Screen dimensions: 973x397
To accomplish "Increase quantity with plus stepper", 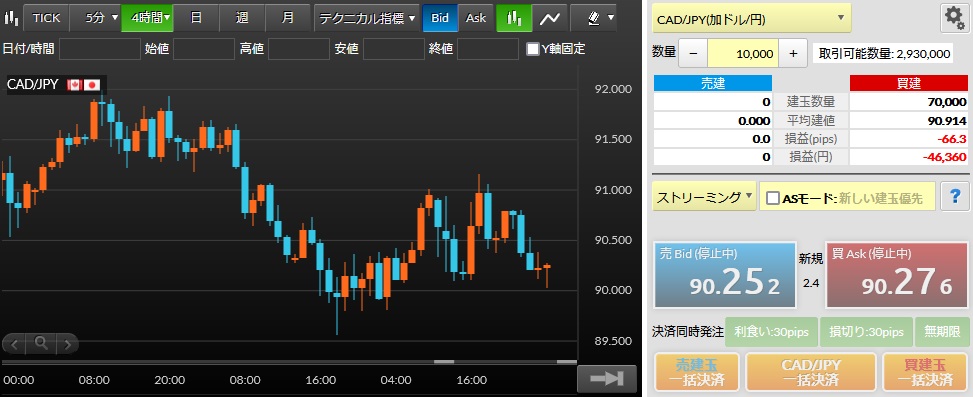I will click(793, 53).
